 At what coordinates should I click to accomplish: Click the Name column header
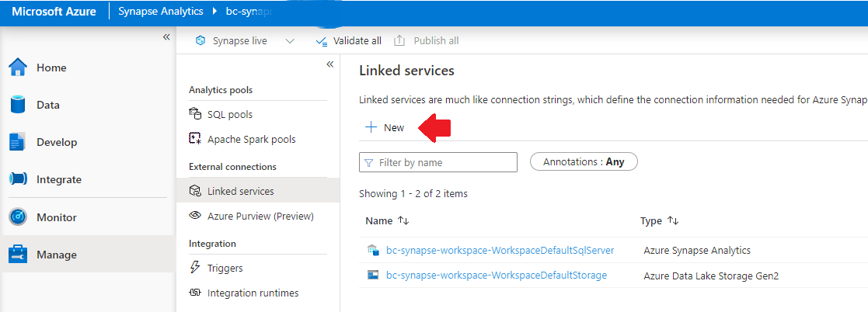(x=378, y=220)
